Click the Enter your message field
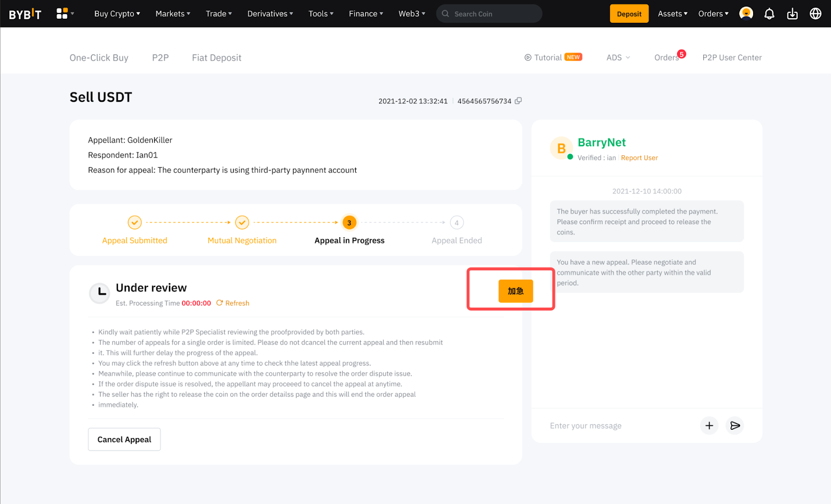831x504 pixels. (x=618, y=426)
